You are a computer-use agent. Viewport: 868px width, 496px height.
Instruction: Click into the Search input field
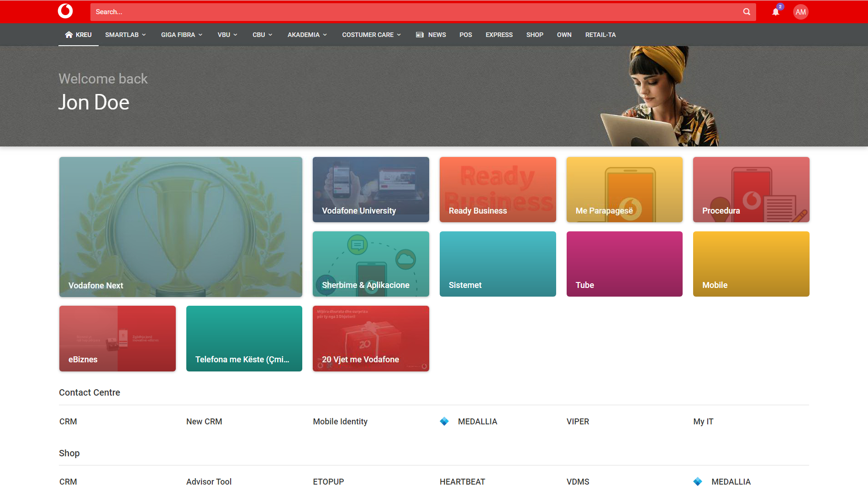[411, 12]
